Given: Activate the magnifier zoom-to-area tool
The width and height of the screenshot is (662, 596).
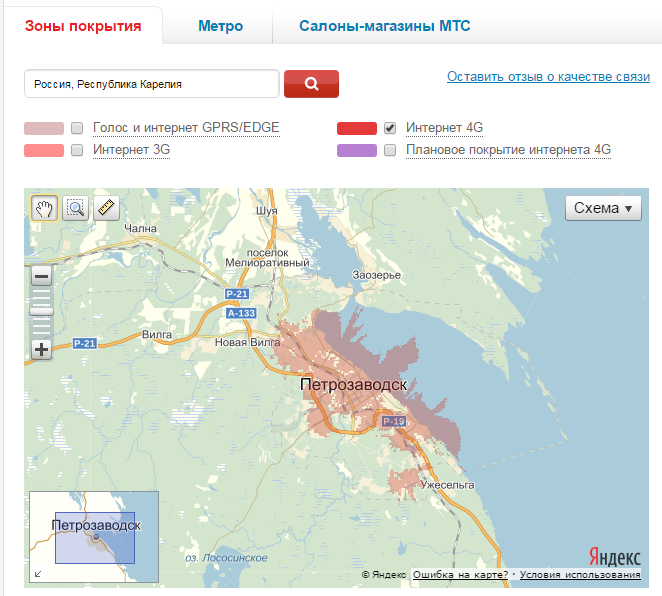Looking at the screenshot, I should (x=76, y=208).
